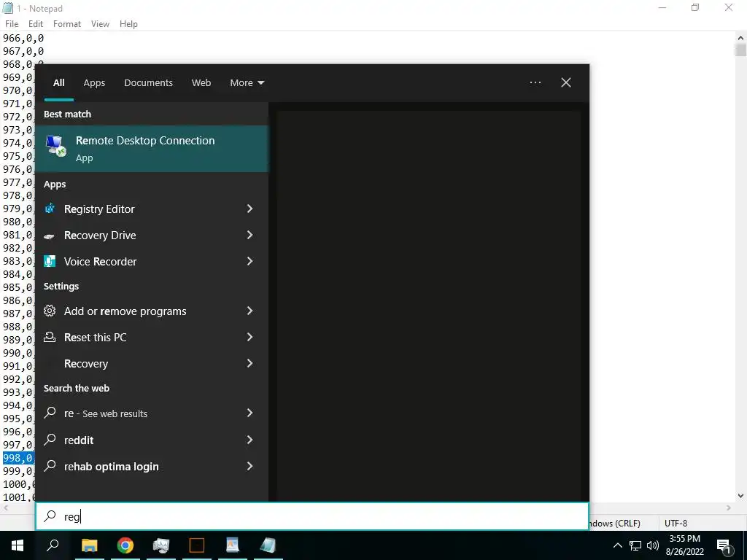
Task: Click the orange square app in taskbar
Action: click(x=197, y=545)
